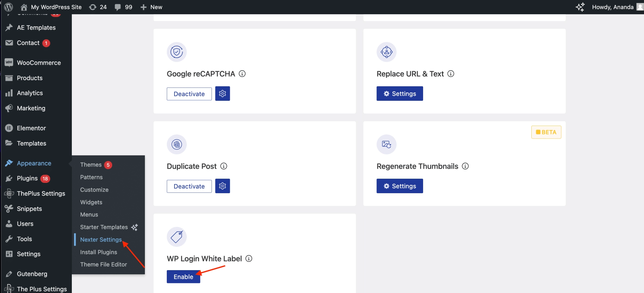Open the Duplicate Post settings gear

pos(223,186)
